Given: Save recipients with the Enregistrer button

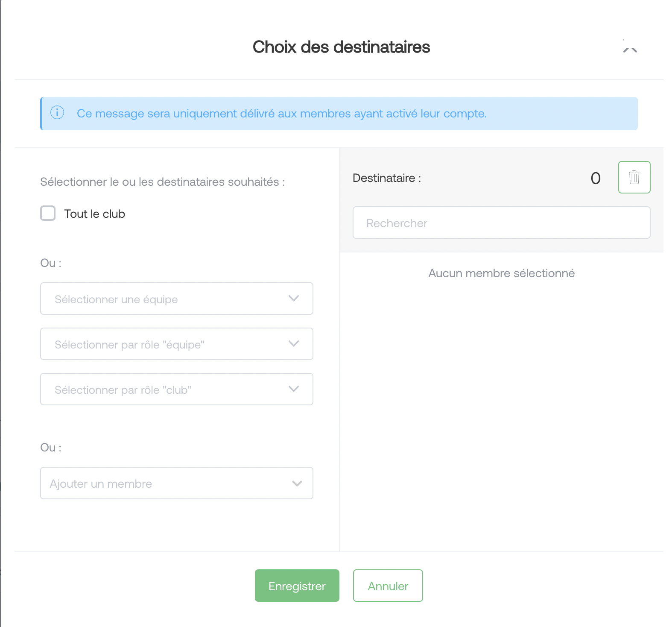Looking at the screenshot, I should coord(297,586).
